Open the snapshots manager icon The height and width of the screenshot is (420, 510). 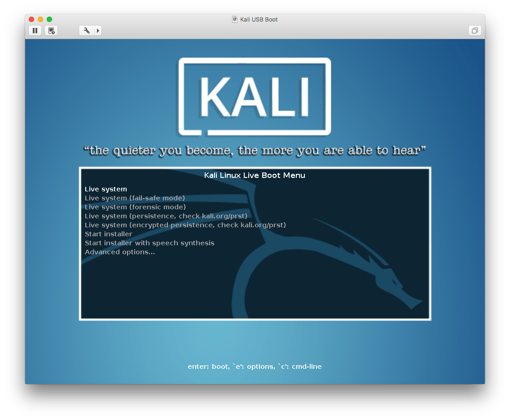[51, 31]
